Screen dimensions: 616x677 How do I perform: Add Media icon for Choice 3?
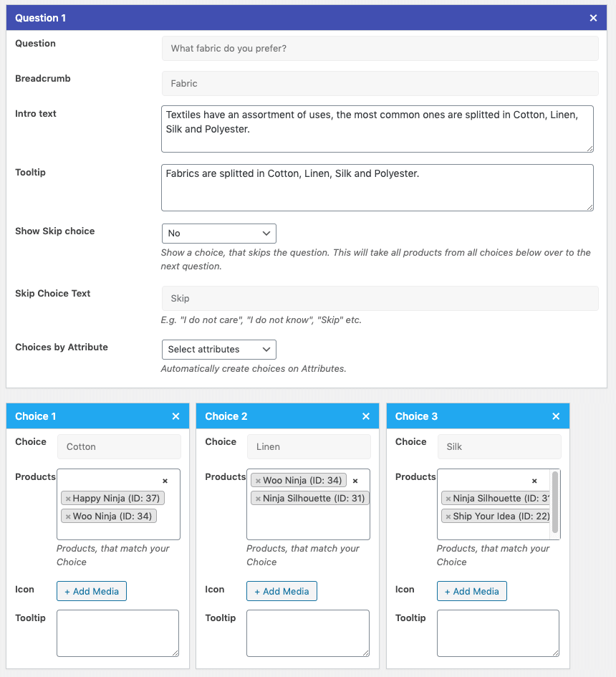(471, 590)
